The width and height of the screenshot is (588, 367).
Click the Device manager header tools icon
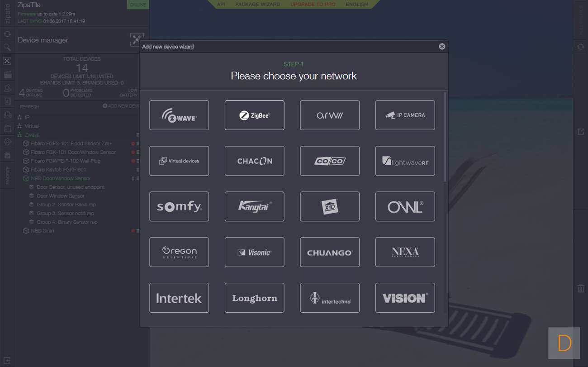click(137, 40)
